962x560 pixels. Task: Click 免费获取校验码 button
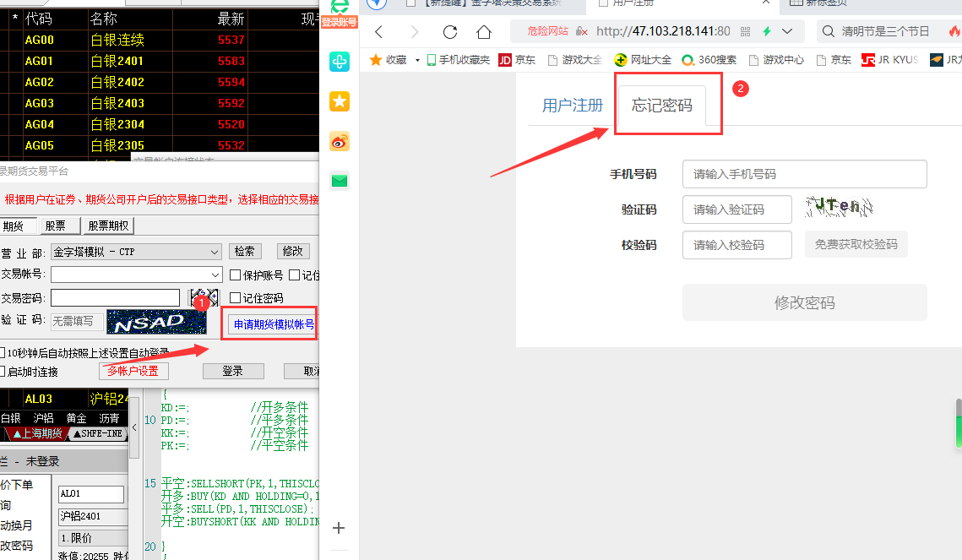tap(856, 245)
